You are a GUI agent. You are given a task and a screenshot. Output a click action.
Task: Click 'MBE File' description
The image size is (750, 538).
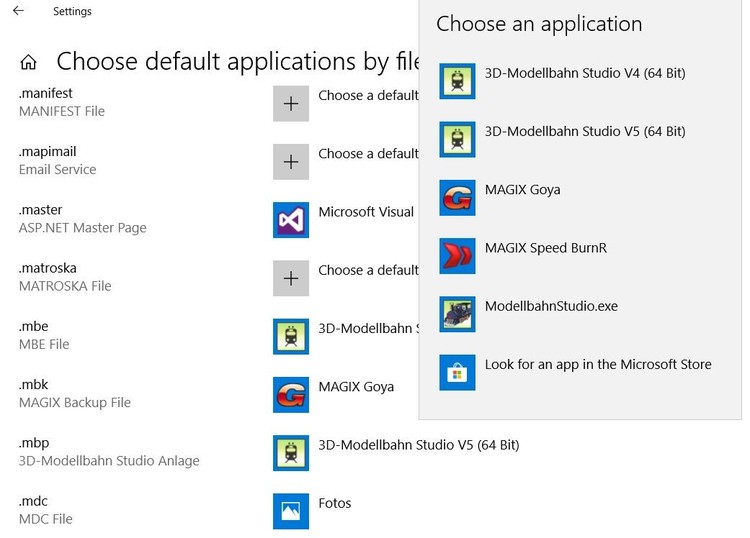coord(44,344)
